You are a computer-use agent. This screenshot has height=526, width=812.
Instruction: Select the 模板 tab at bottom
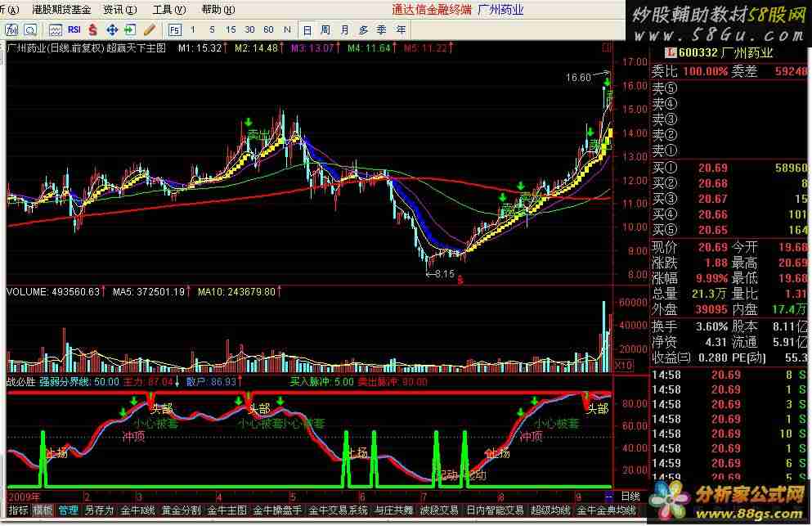43,510
